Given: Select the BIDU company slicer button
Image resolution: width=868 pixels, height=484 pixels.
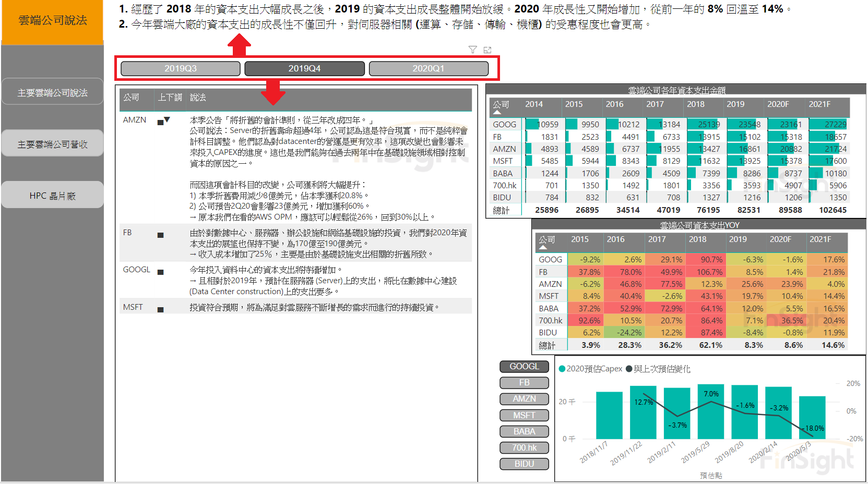Looking at the screenshot, I should [x=524, y=464].
